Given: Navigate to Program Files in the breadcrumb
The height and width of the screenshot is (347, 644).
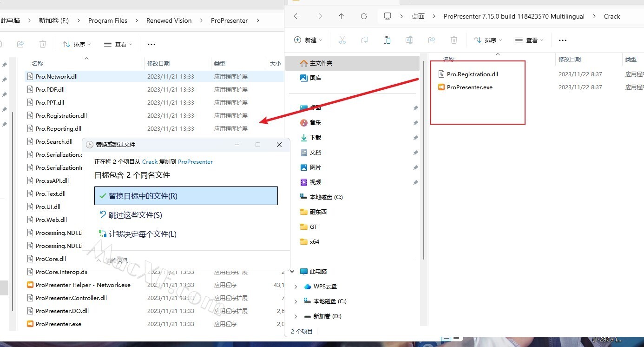Looking at the screenshot, I should click(x=108, y=20).
